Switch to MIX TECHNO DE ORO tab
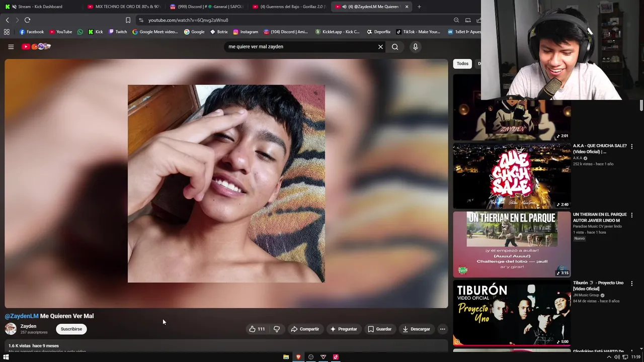Viewport: 644px width, 362px height. [123, 7]
